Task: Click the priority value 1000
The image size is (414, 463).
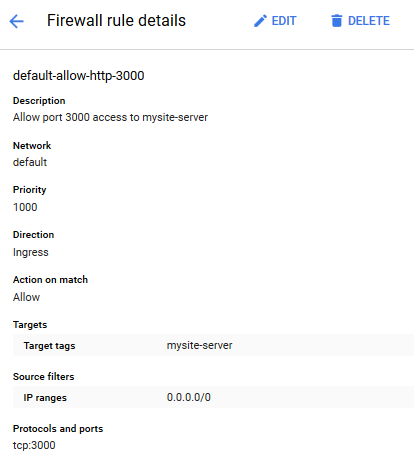Action: pyautogui.click(x=25, y=207)
